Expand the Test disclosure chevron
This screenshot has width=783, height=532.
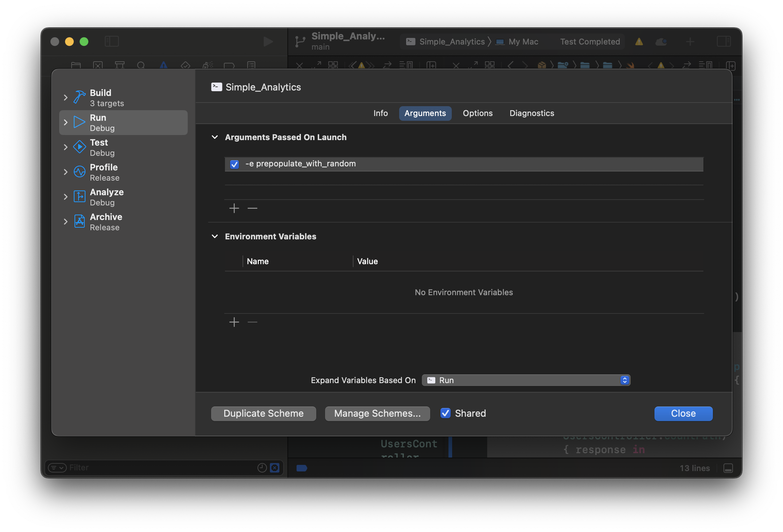66,147
